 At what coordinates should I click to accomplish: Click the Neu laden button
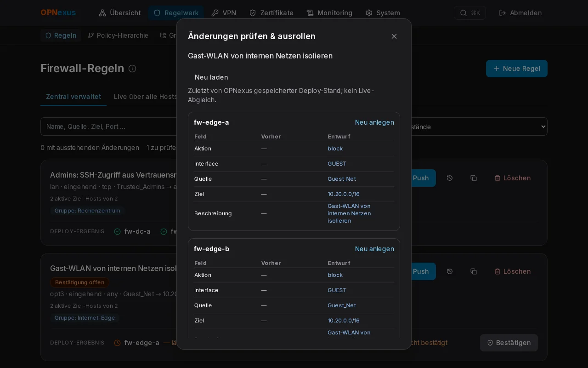coord(211,77)
